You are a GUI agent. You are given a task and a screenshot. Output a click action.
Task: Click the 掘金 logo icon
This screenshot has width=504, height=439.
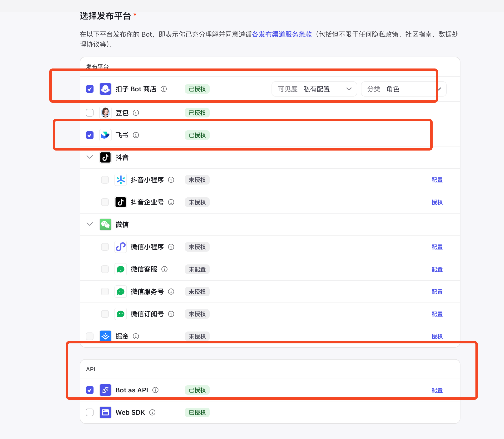coord(105,336)
